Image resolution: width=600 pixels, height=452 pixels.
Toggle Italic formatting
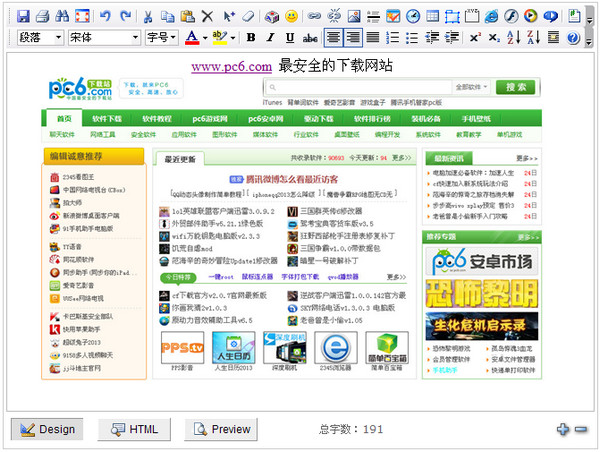271,38
